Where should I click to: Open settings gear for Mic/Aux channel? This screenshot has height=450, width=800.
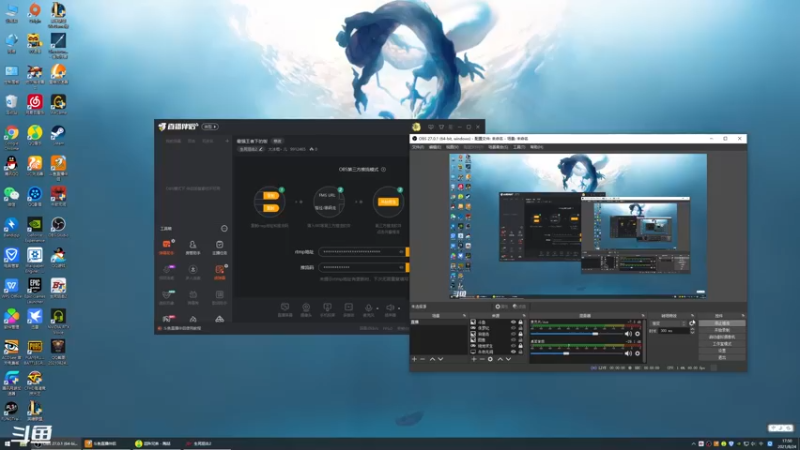tap(638, 334)
